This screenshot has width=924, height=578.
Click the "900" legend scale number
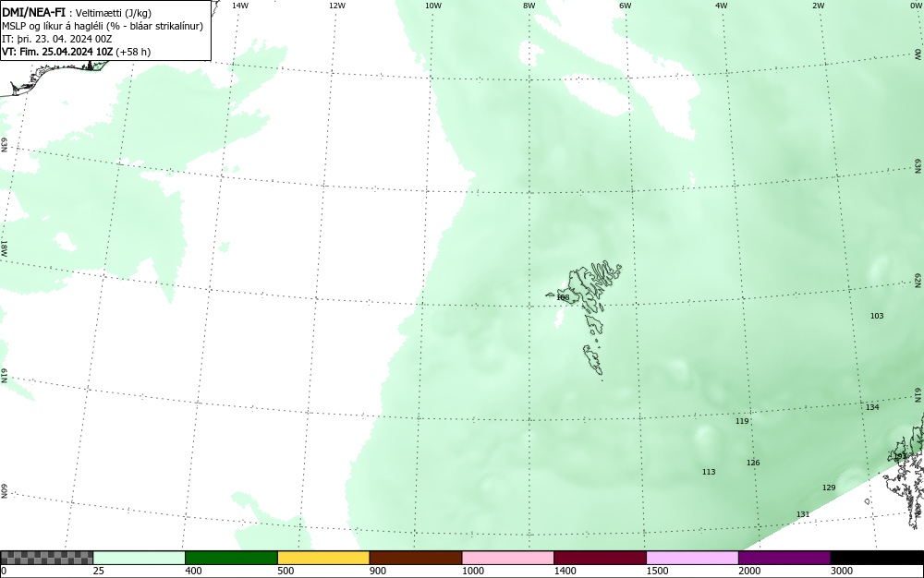[x=378, y=571]
